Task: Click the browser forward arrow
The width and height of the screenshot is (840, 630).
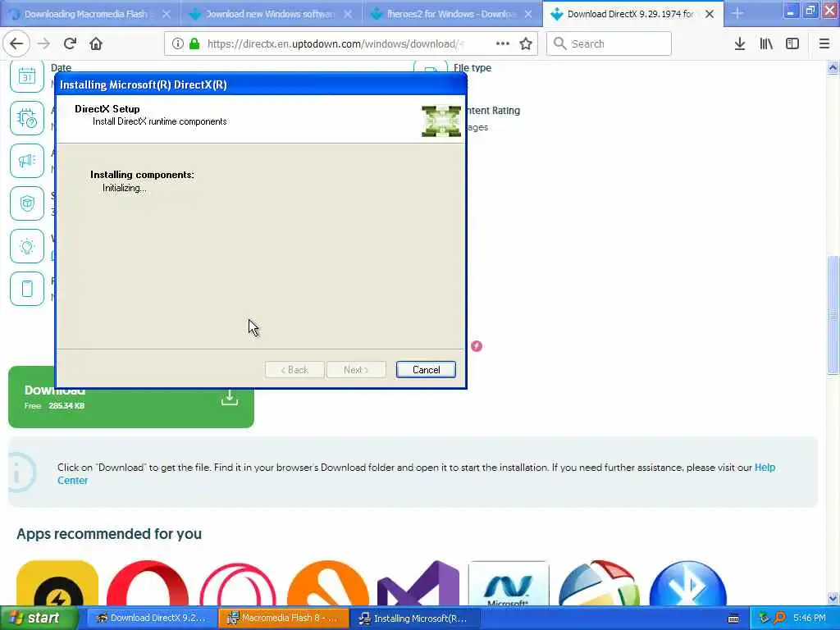Action: click(x=43, y=43)
